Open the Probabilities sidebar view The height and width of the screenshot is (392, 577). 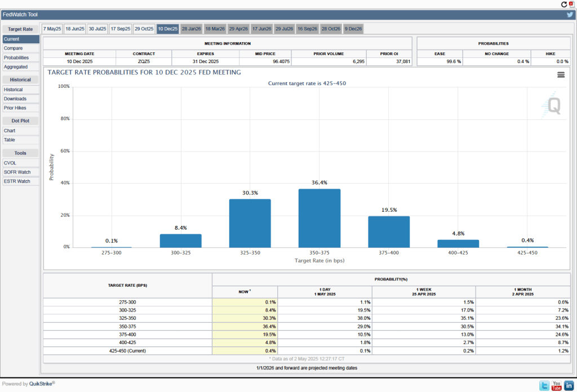[16, 57]
